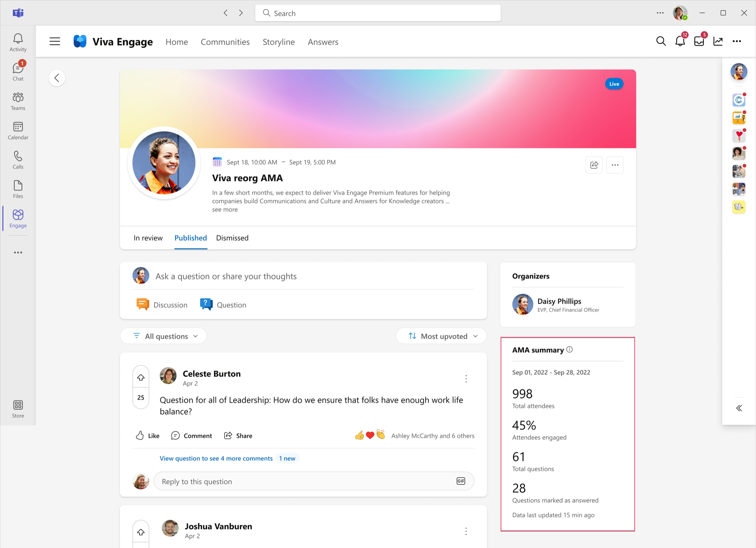Toggle the Live event indicator badge

615,83
